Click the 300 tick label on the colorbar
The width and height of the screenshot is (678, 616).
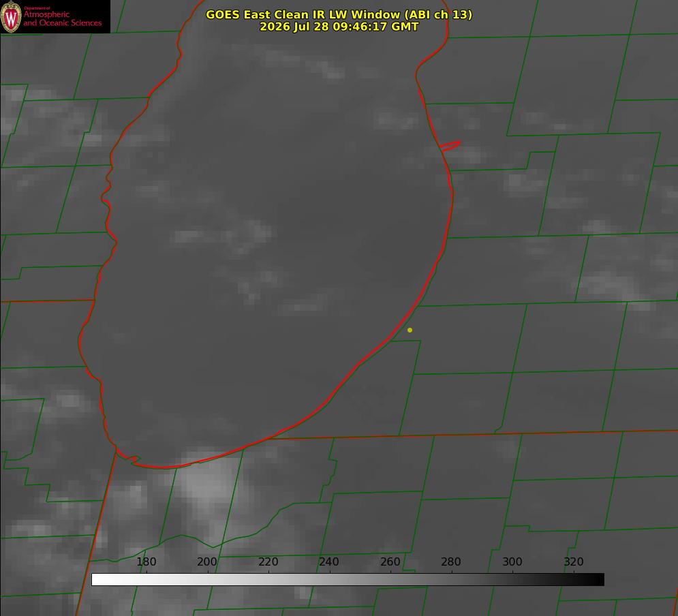(512, 561)
